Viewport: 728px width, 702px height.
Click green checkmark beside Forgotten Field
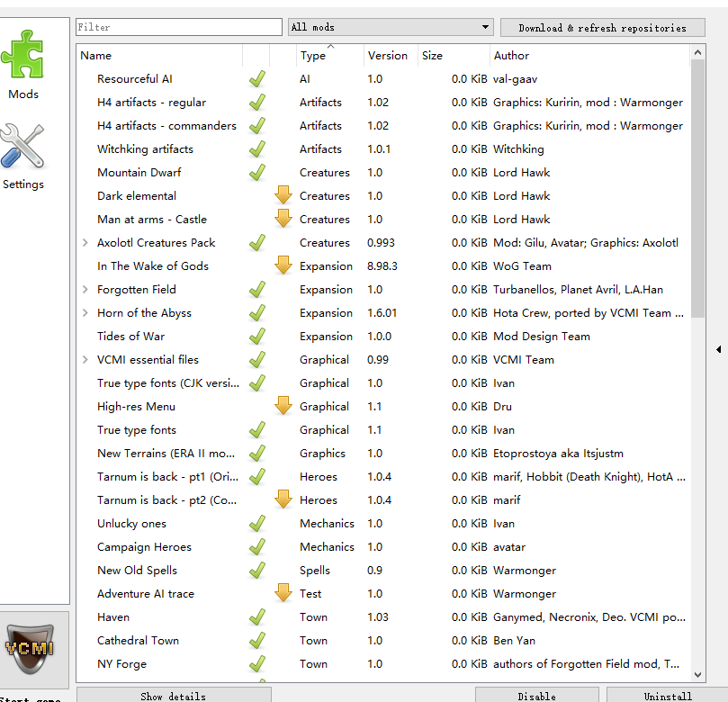pyautogui.click(x=257, y=289)
